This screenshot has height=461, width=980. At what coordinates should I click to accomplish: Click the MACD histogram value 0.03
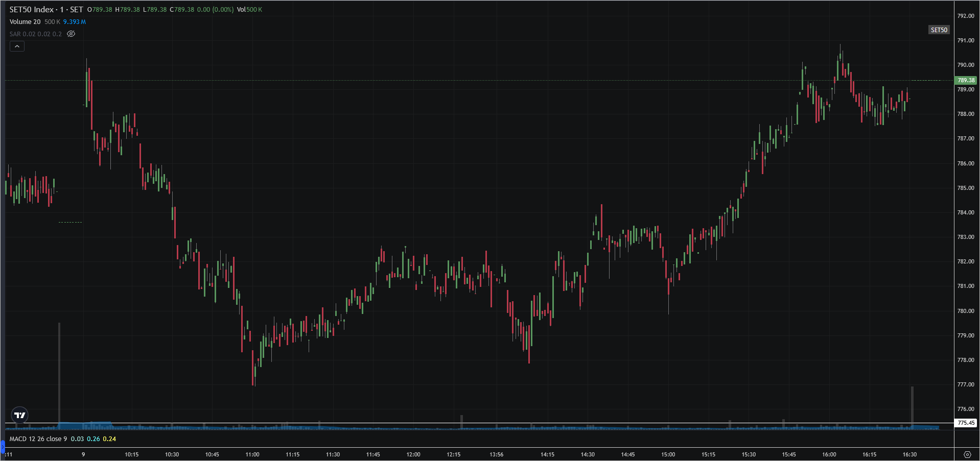pyautogui.click(x=77, y=439)
